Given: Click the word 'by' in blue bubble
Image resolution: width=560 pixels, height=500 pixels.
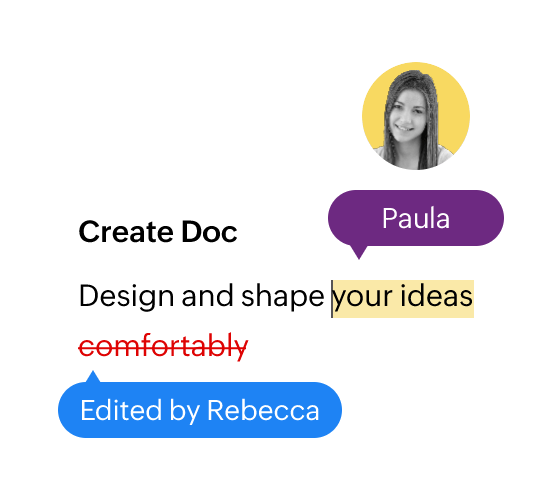Looking at the screenshot, I should pyautogui.click(x=185, y=412).
